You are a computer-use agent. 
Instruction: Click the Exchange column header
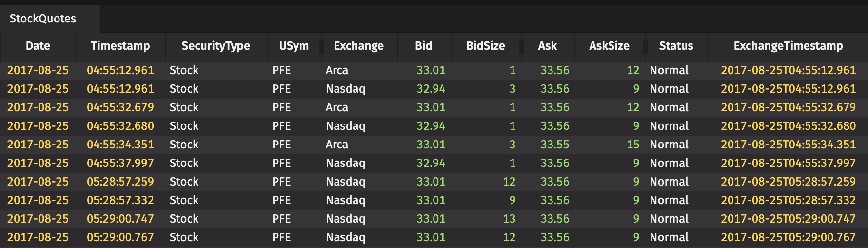coord(359,46)
